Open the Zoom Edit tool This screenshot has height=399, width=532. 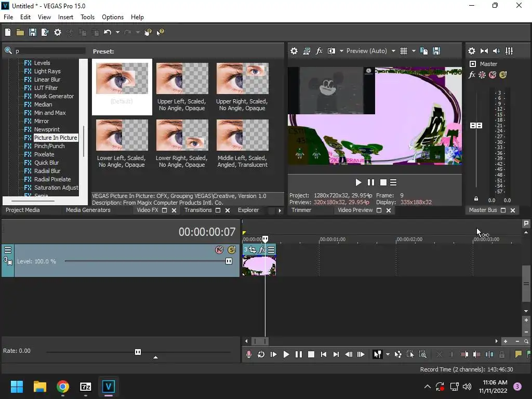tap(422, 354)
